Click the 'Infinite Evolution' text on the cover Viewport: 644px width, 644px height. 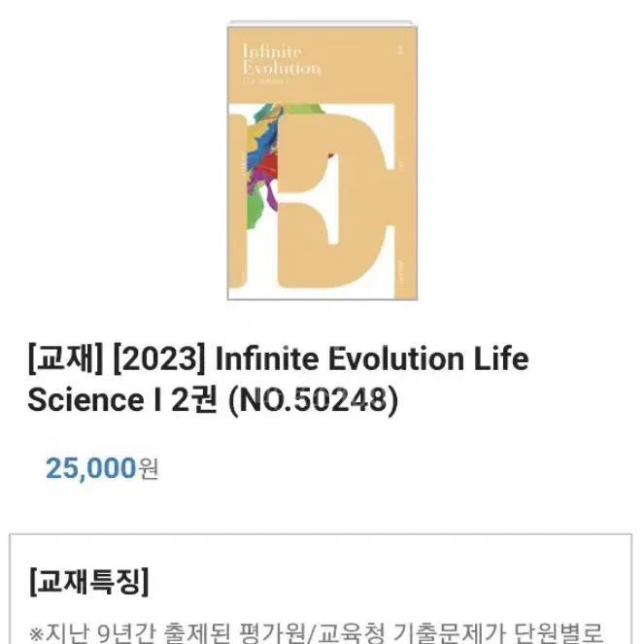(282, 59)
